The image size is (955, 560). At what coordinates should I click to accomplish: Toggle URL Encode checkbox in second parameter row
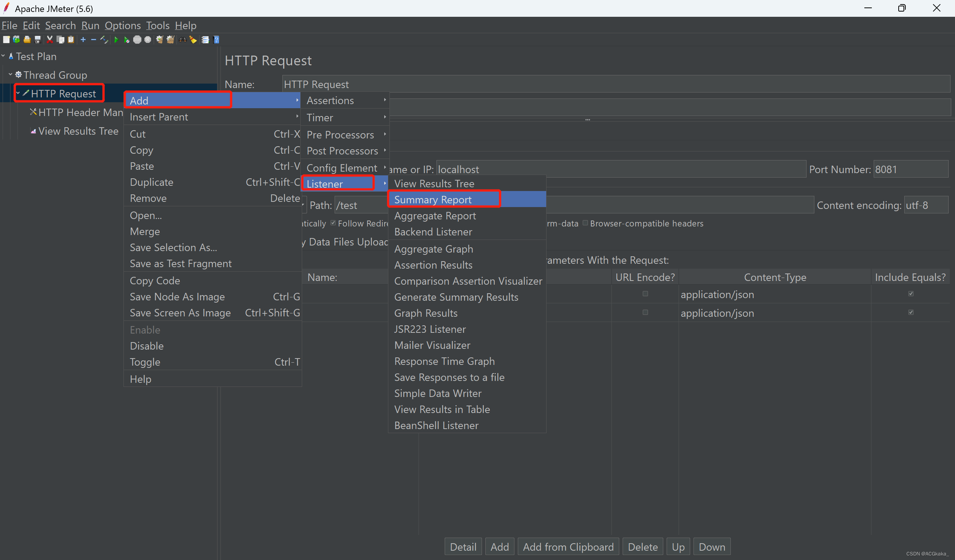coord(645,313)
